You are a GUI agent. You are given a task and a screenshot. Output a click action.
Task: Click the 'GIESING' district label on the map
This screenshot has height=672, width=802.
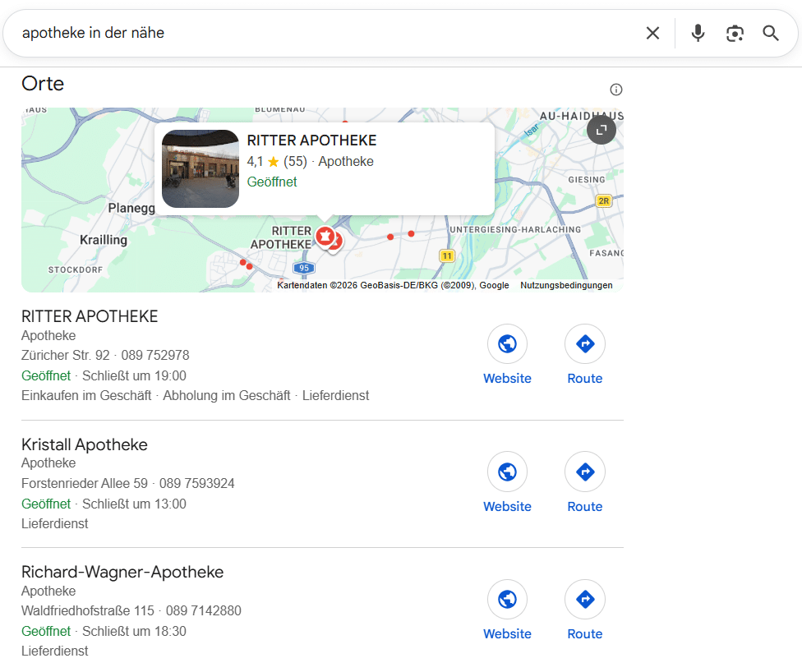pos(587,180)
